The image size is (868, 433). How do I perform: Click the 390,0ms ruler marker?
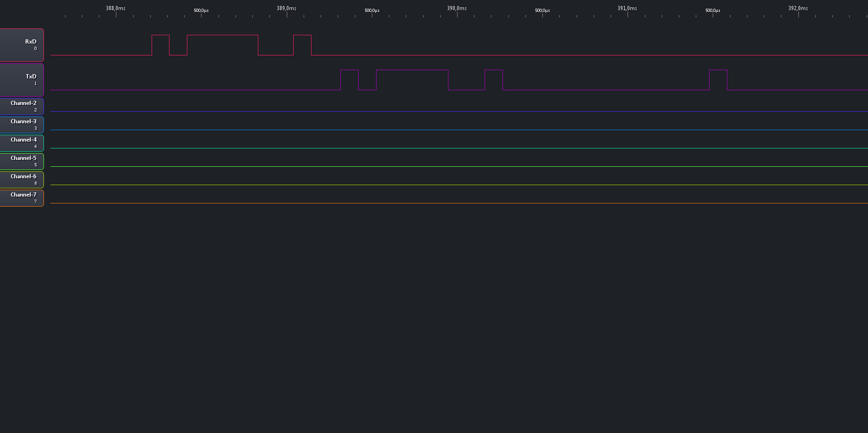[457, 8]
